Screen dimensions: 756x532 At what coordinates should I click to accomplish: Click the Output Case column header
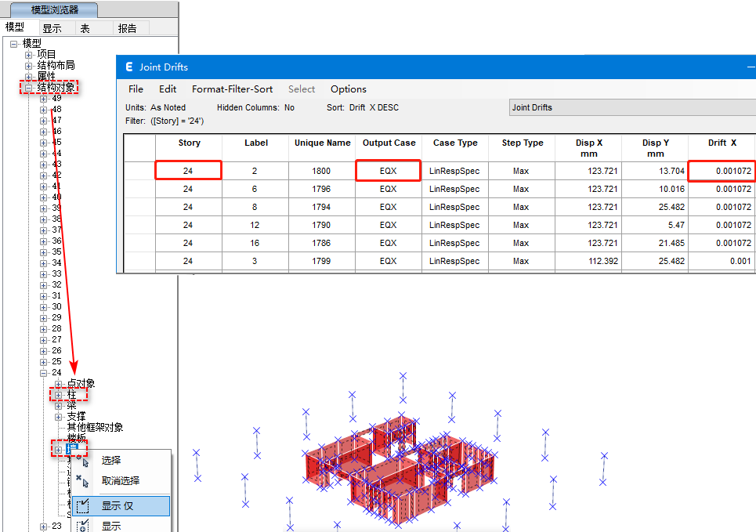click(388, 143)
